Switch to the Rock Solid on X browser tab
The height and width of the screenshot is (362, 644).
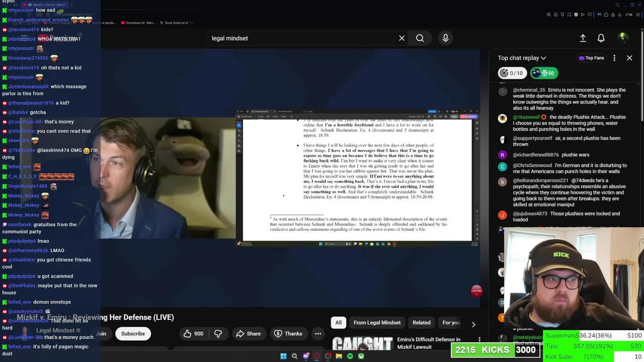[x=176, y=23]
